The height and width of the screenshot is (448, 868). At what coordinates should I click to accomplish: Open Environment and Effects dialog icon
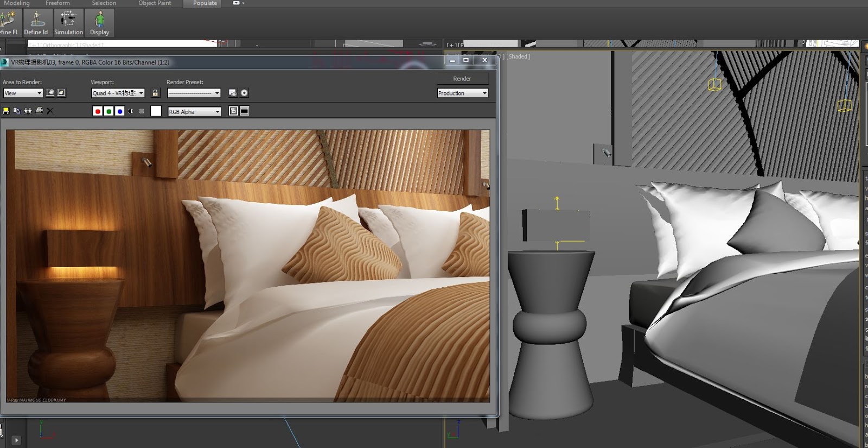(x=245, y=93)
